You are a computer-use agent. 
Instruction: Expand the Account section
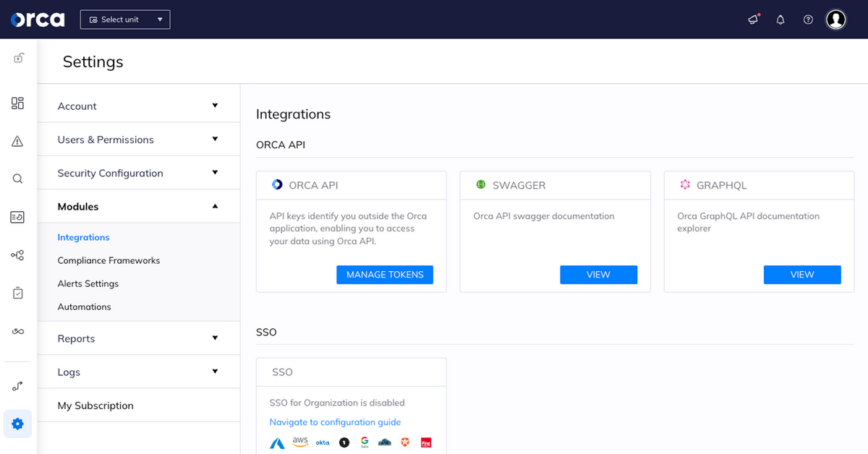pyautogui.click(x=138, y=106)
